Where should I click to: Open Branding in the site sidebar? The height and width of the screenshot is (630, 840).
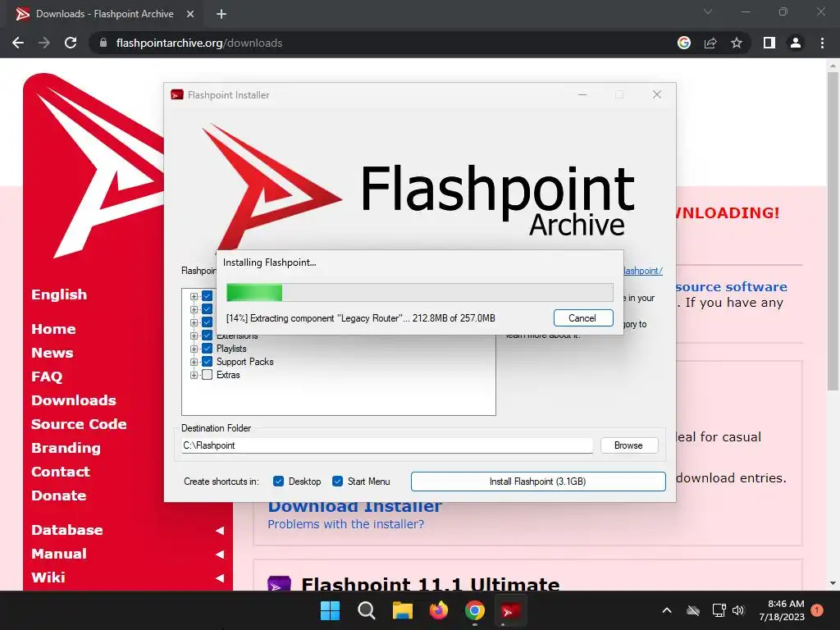(66, 448)
